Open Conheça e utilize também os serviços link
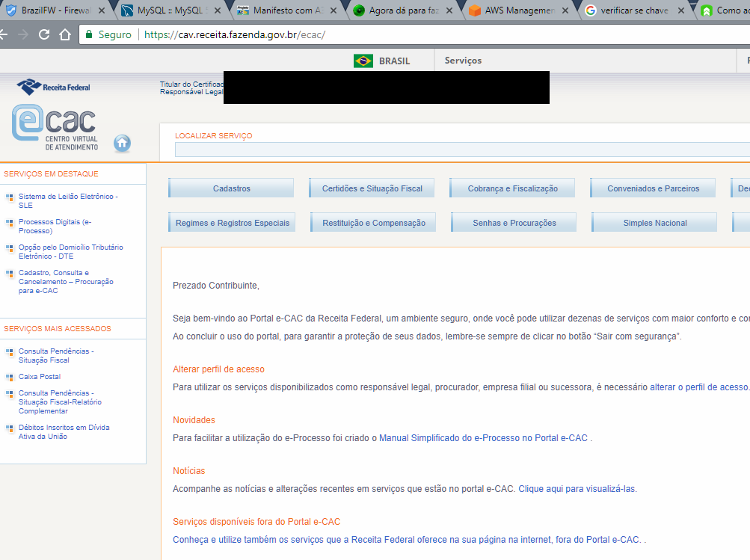Image resolution: width=750 pixels, height=560 pixels. 406,539
